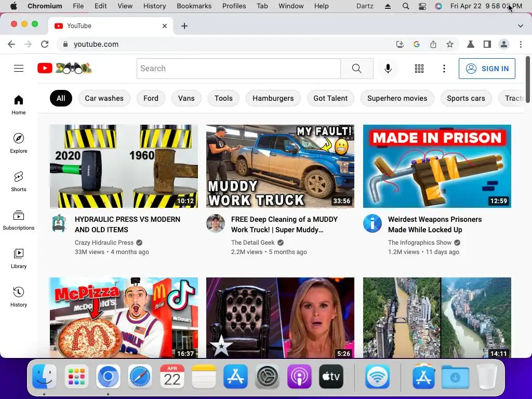Screen dimensions: 532x399
Task: Open the YouTube apps grid
Action: tap(419, 69)
